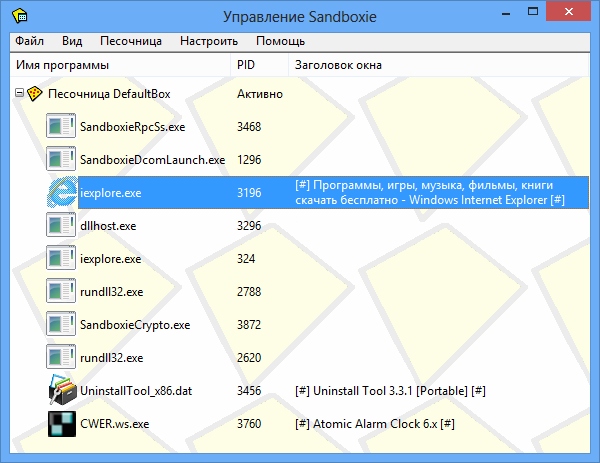Click the SandboxieDcomLaunch.exe process icon
The image size is (600, 463).
click(61, 160)
